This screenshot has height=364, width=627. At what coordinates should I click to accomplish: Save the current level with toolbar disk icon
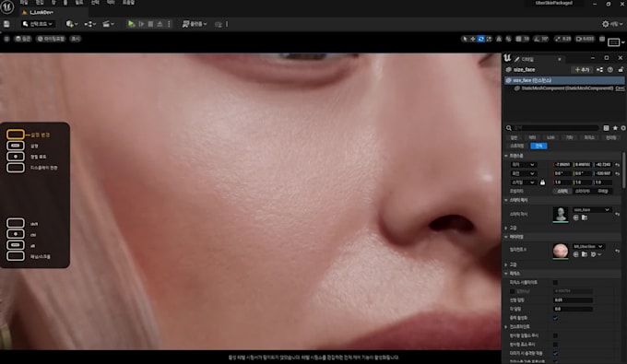point(6,24)
